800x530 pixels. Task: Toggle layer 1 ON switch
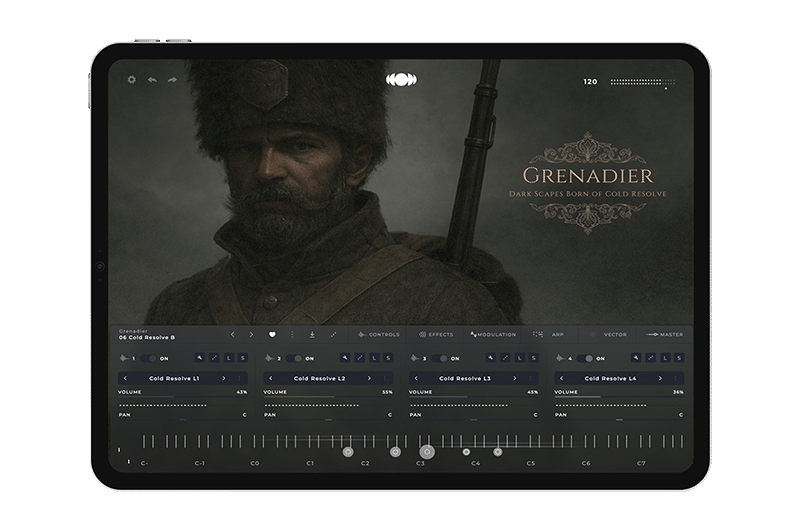pos(147,358)
